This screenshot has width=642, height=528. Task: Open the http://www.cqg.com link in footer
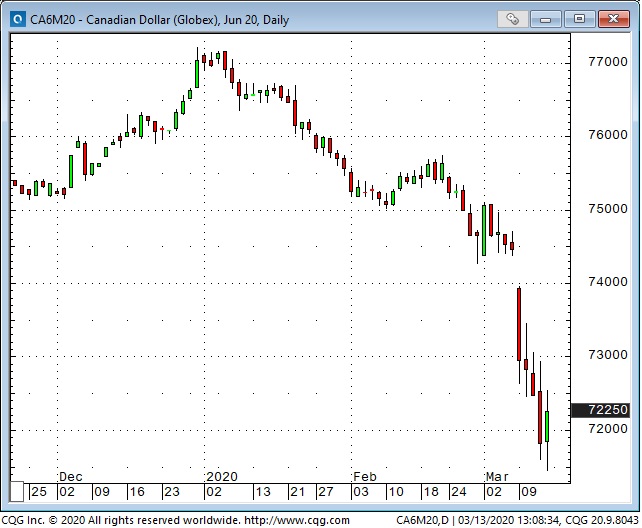pos(297,521)
